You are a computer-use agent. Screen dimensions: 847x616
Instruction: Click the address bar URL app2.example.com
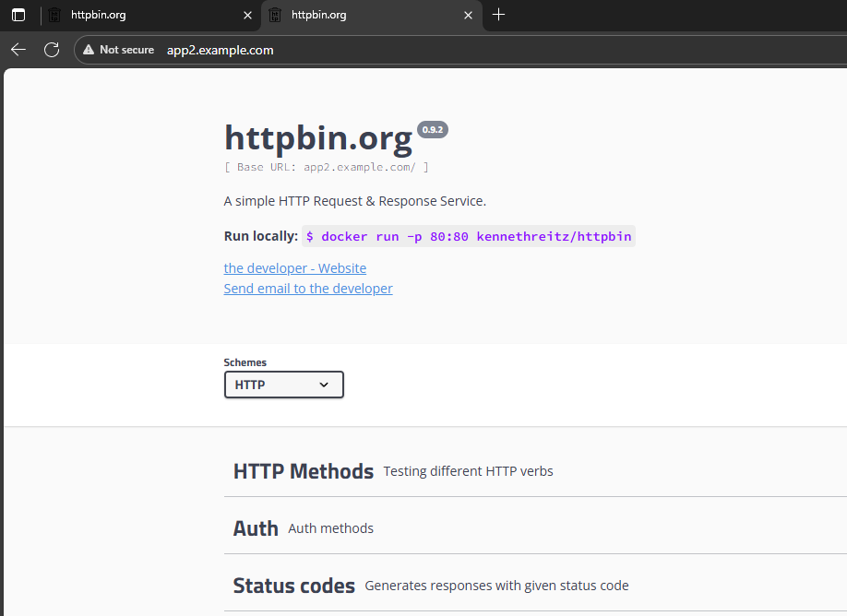(x=220, y=50)
